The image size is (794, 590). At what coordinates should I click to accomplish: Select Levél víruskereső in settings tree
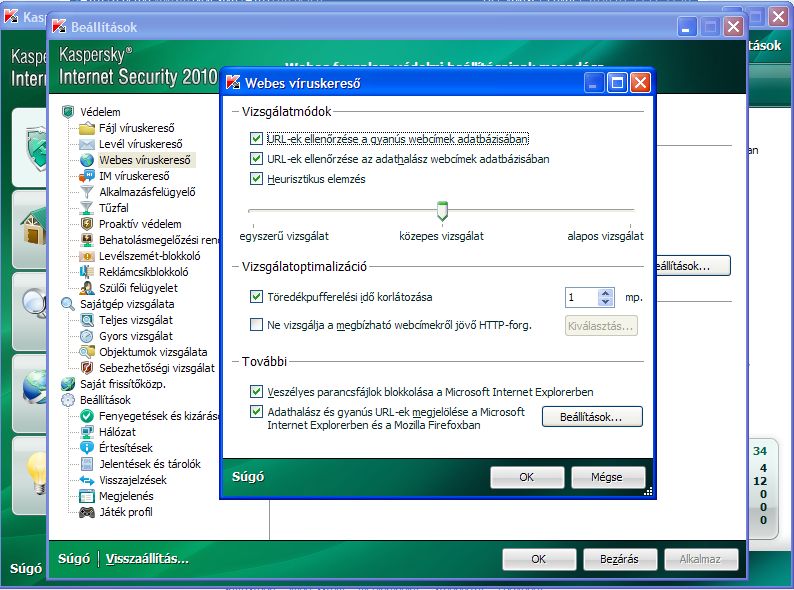(x=140, y=144)
